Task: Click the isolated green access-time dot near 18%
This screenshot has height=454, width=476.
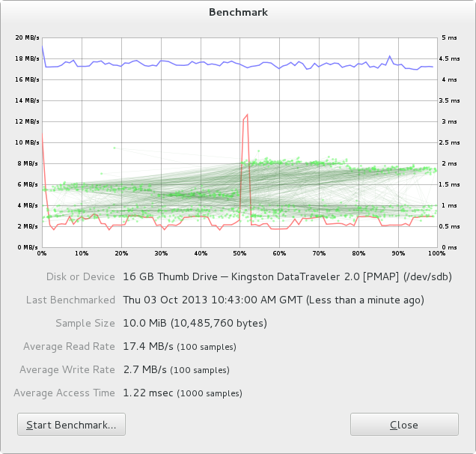Action: tap(115, 148)
